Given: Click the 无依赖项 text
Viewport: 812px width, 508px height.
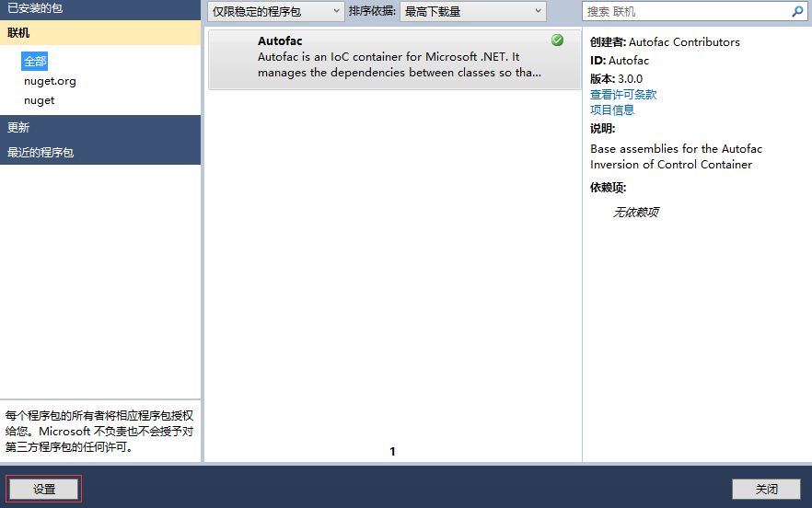Looking at the screenshot, I should tap(635, 213).
